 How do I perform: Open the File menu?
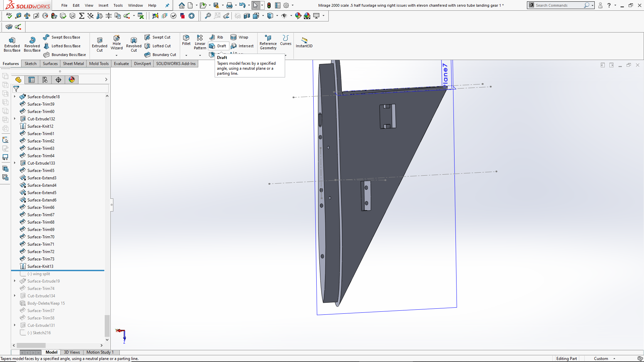tap(64, 5)
